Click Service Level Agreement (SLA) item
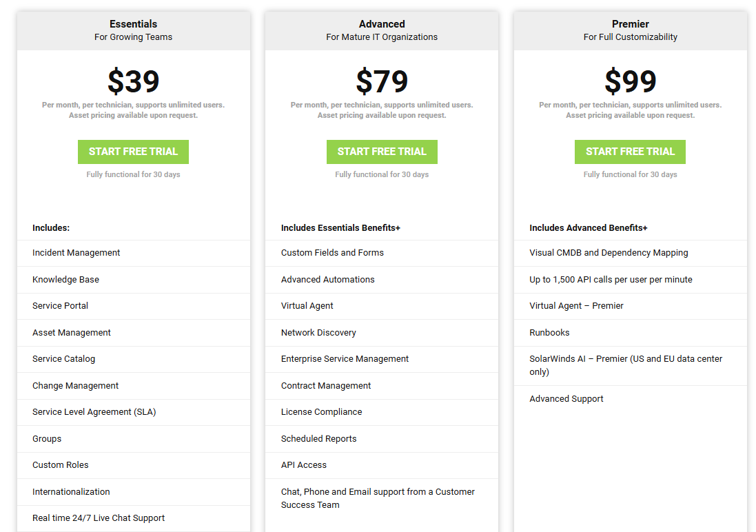This screenshot has width=756, height=532. coord(94,412)
